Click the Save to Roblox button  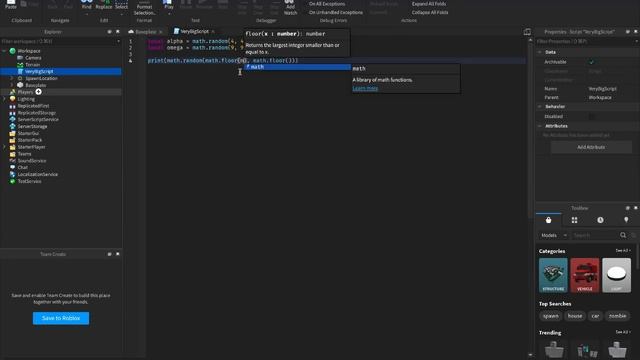click(x=61, y=318)
